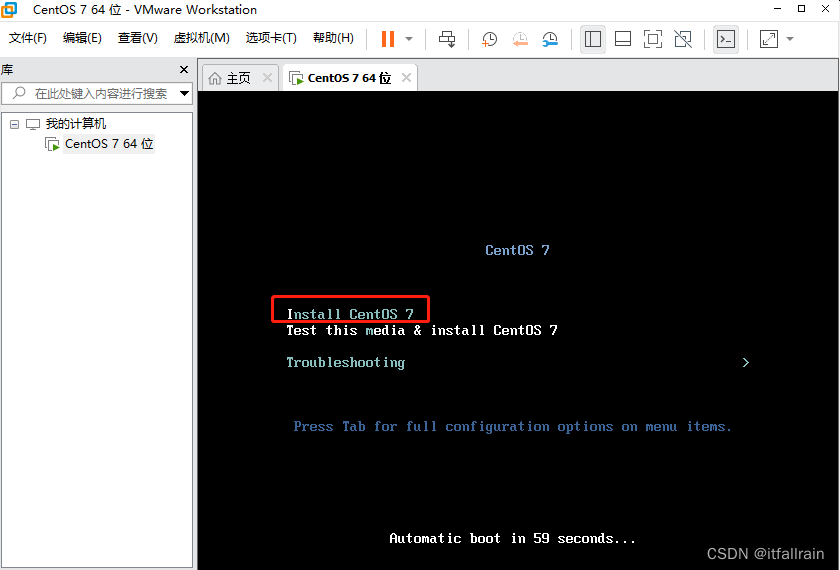Minimize the VMware Workstation window
Viewport: 840px width, 570px height.
tap(777, 9)
